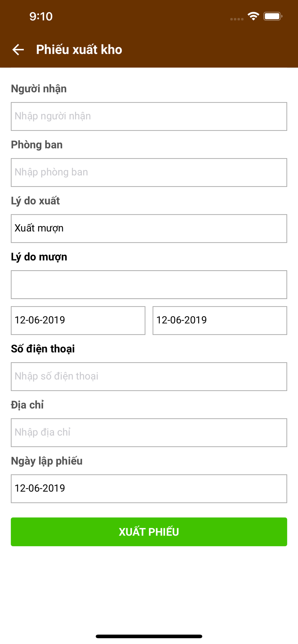Viewport: 298px width, 644px height.
Task: Tap the "Người nhận" field label
Action: 39,89
